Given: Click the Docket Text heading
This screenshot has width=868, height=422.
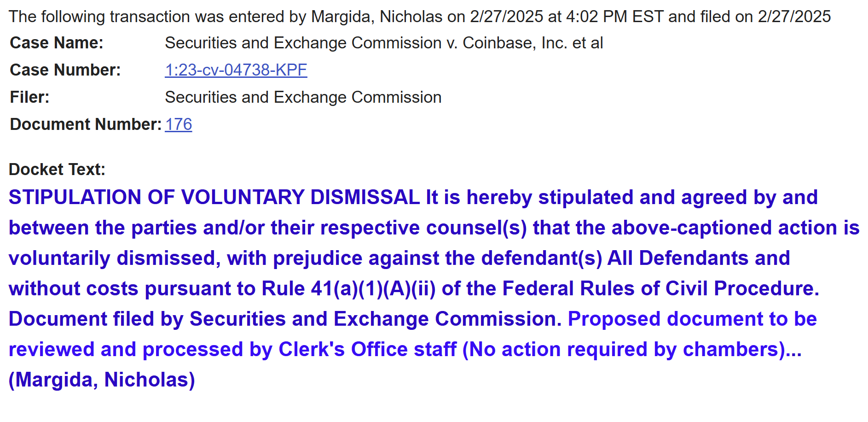Looking at the screenshot, I should click(x=57, y=170).
